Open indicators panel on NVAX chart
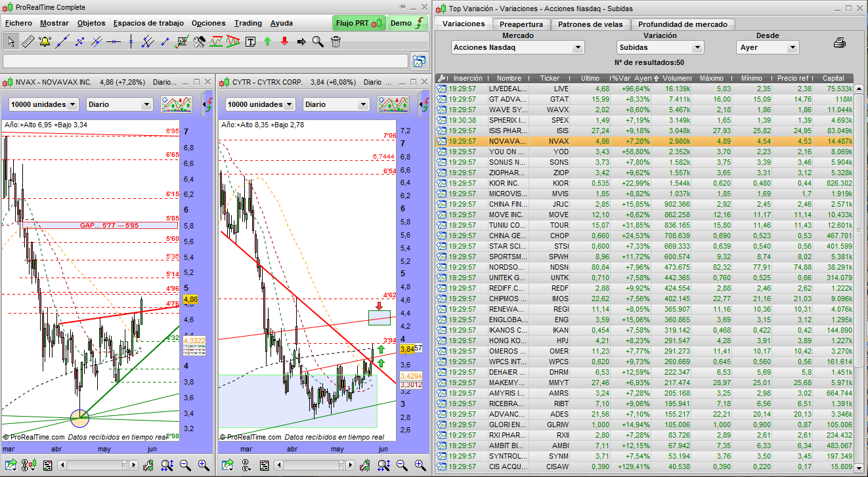 (x=176, y=104)
